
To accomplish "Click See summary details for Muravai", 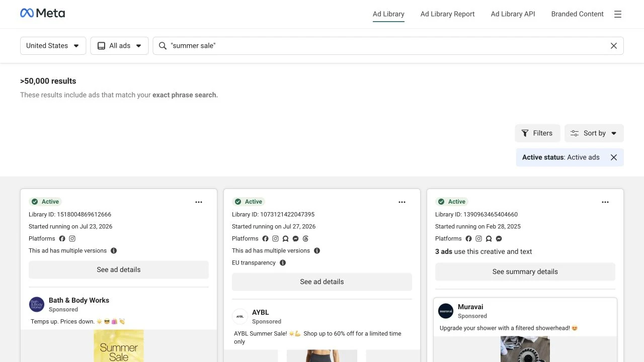I will [x=525, y=272].
